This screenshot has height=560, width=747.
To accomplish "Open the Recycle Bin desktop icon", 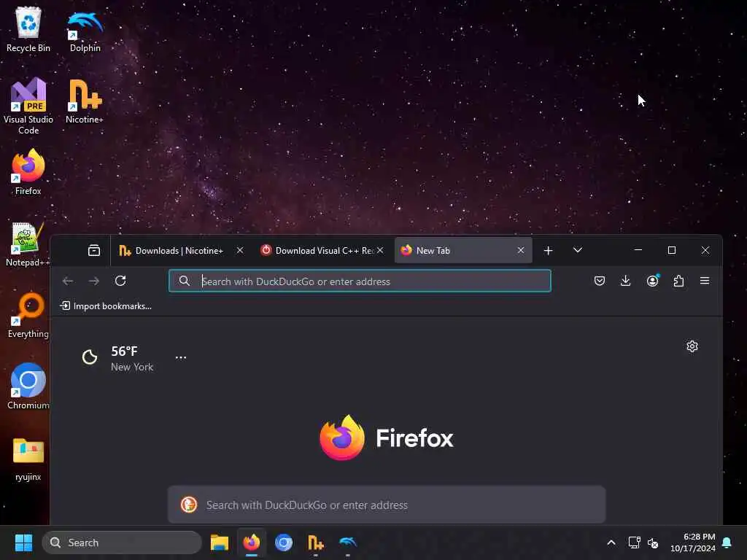I will click(28, 29).
